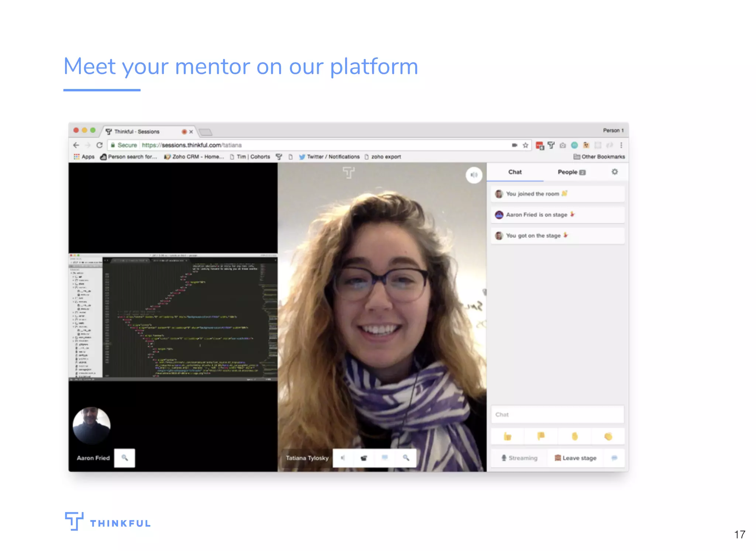Send the raised hand reaction
Viewport: 756px width, 551px height.
(574, 437)
